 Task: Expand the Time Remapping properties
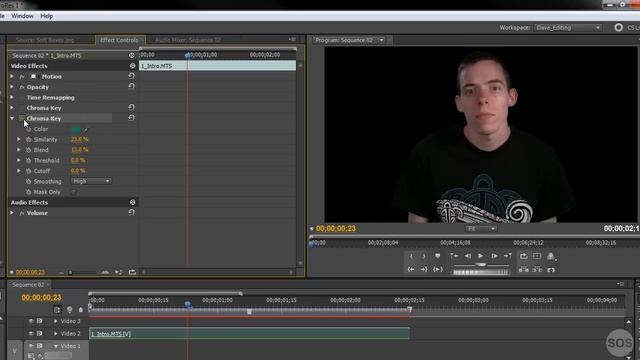[x=12, y=98]
